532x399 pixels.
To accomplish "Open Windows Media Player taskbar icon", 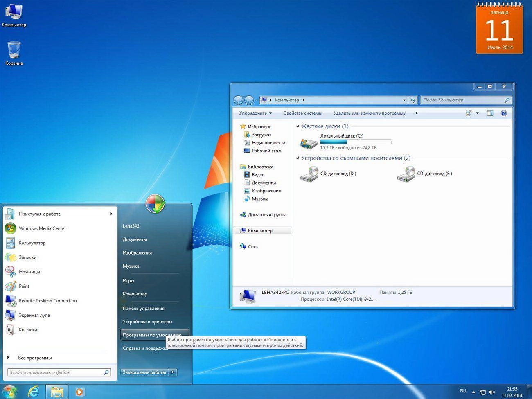I will [x=79, y=392].
